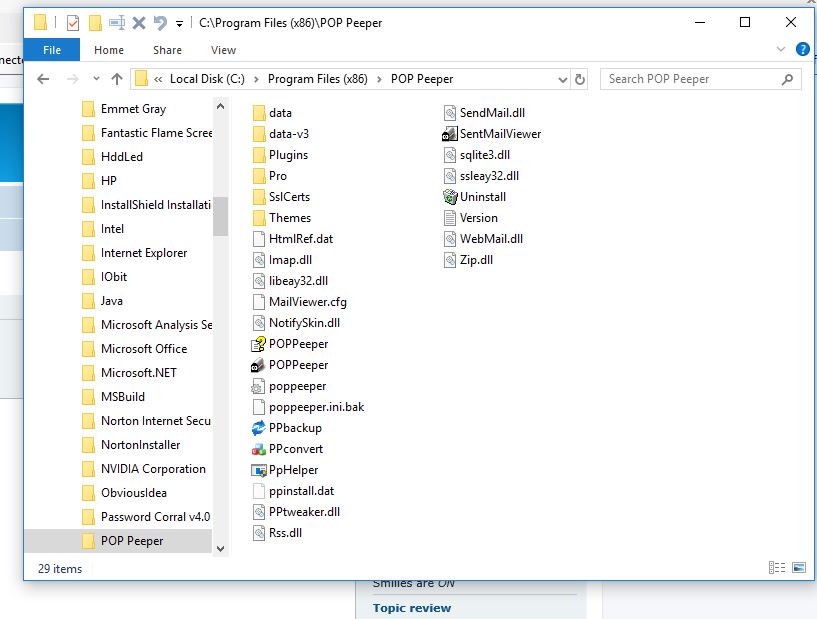Click the New Folder icon in quick access toolbar
817x619 pixels.
point(95,23)
